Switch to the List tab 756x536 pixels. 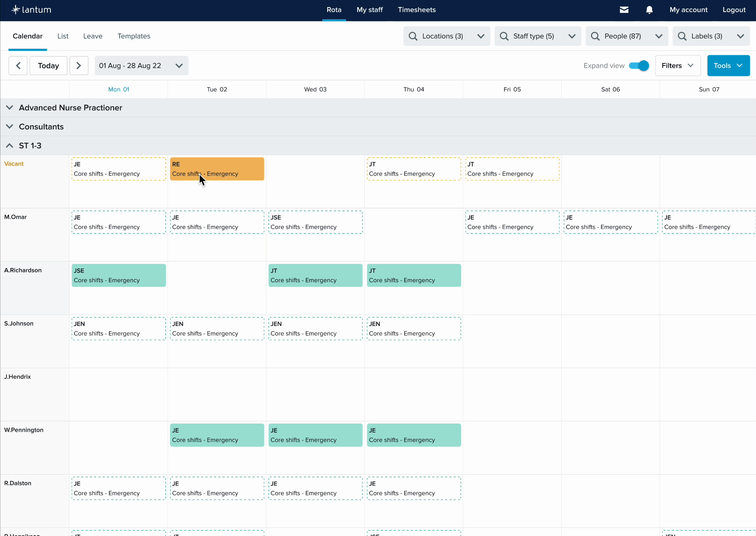tap(63, 36)
